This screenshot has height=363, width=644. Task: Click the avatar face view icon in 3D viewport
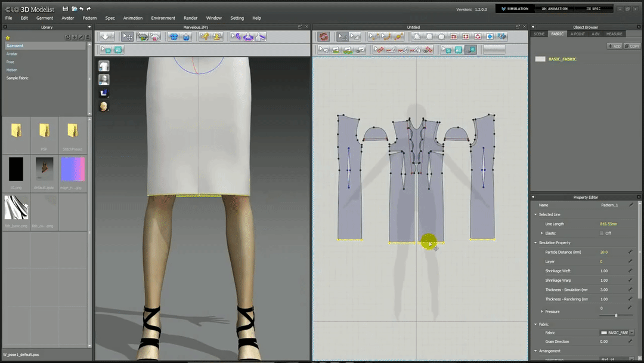tap(104, 79)
